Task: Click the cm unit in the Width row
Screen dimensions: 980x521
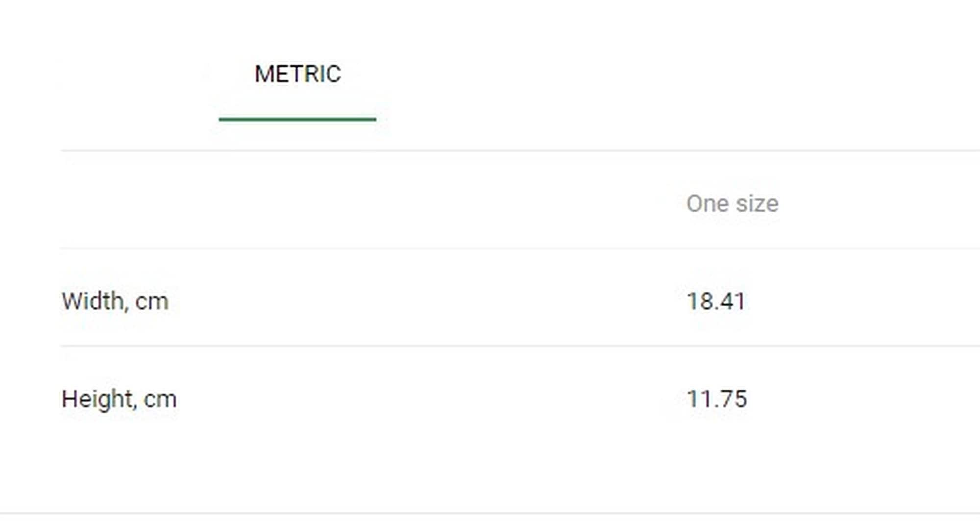Action: click(x=152, y=302)
